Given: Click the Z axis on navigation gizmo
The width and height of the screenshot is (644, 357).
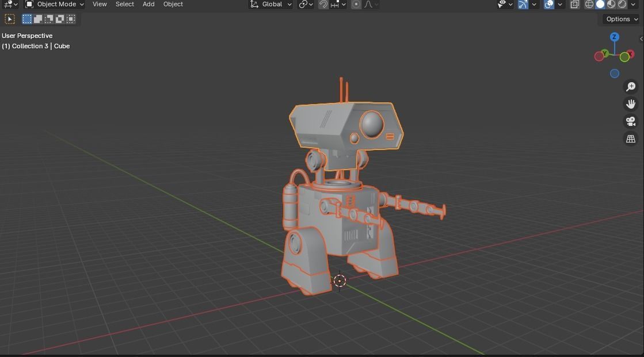Looking at the screenshot, I should tap(615, 37).
